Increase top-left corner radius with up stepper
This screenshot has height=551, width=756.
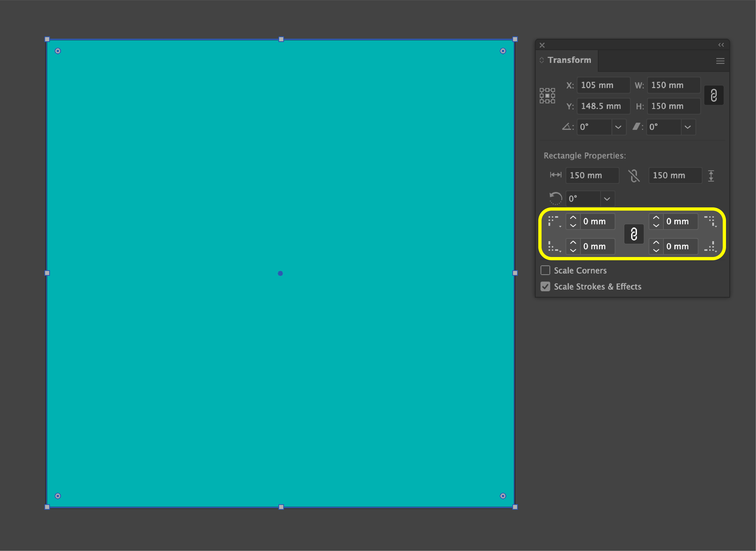click(573, 218)
